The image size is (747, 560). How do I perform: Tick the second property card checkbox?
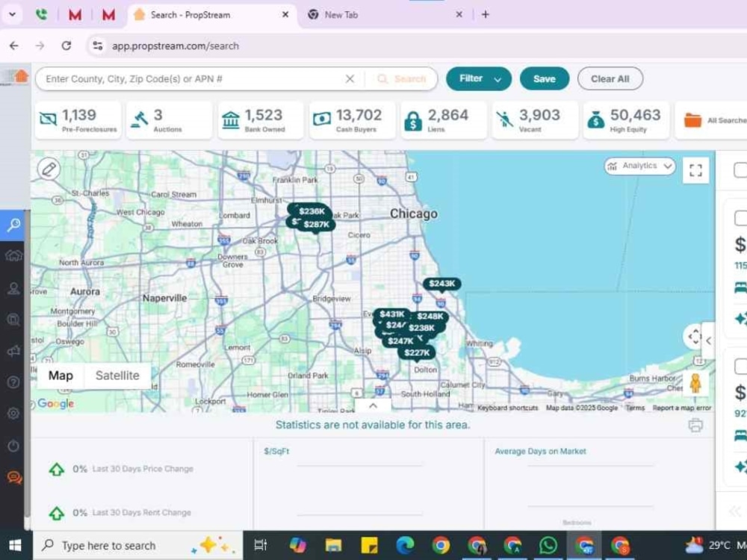(x=741, y=367)
